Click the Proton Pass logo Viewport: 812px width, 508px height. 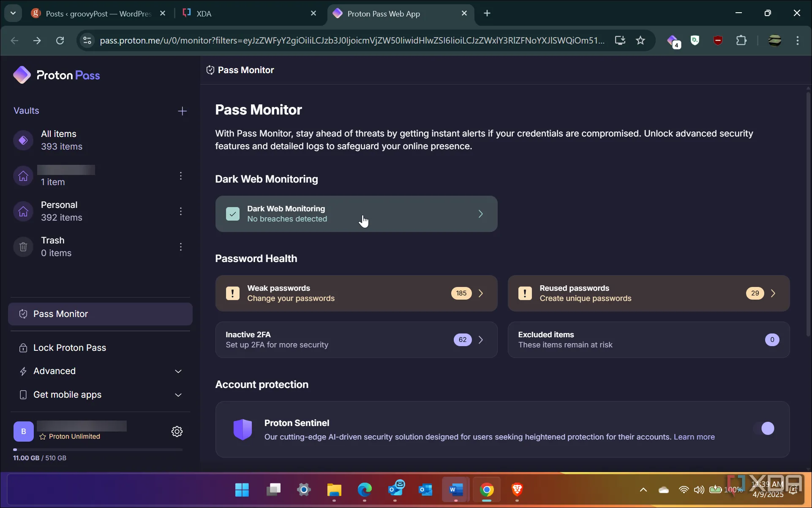[57, 75]
